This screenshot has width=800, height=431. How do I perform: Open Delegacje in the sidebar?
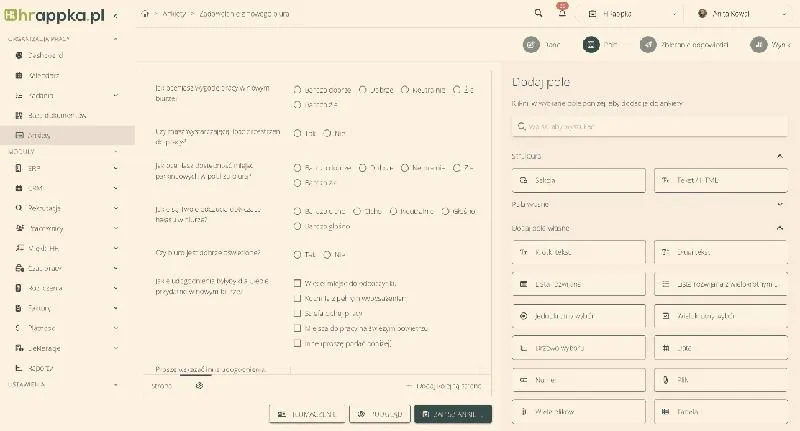coord(44,348)
